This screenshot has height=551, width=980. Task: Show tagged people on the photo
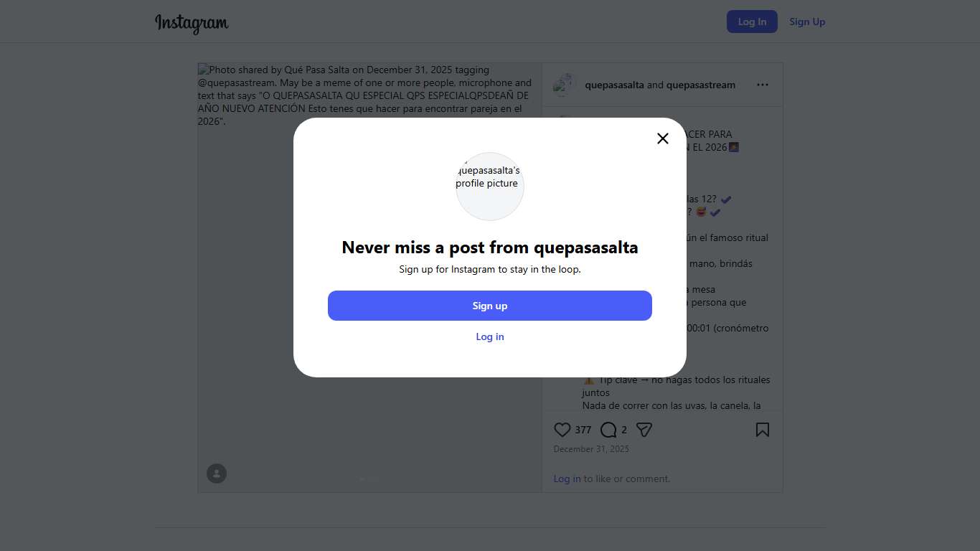click(x=217, y=474)
